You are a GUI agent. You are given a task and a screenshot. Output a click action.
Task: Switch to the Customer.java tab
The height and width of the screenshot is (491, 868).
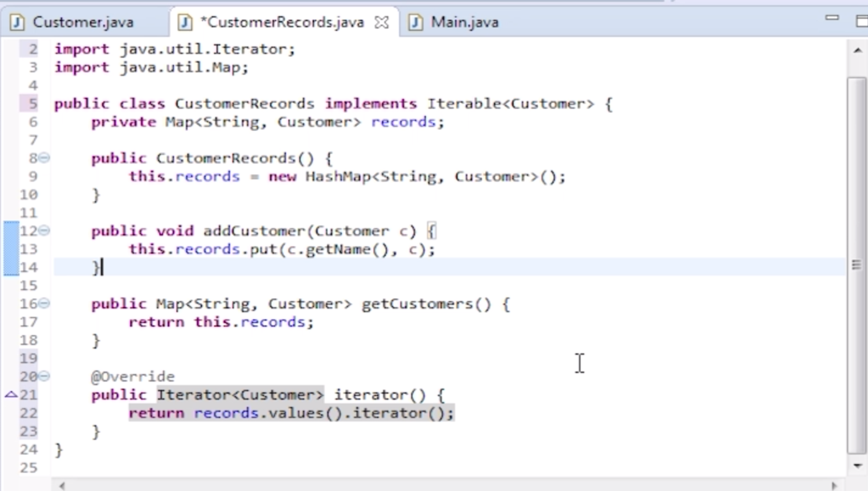83,22
